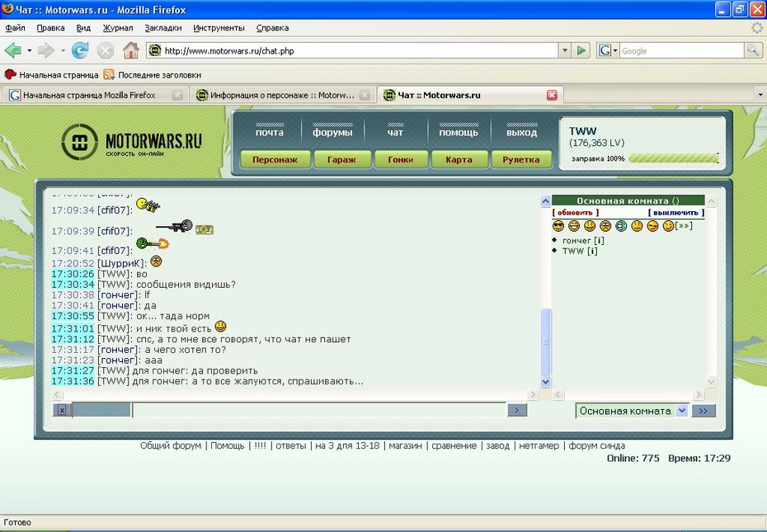This screenshot has height=532, width=767.
Task: Open address bar URL history dropdown
Action: coord(565,50)
